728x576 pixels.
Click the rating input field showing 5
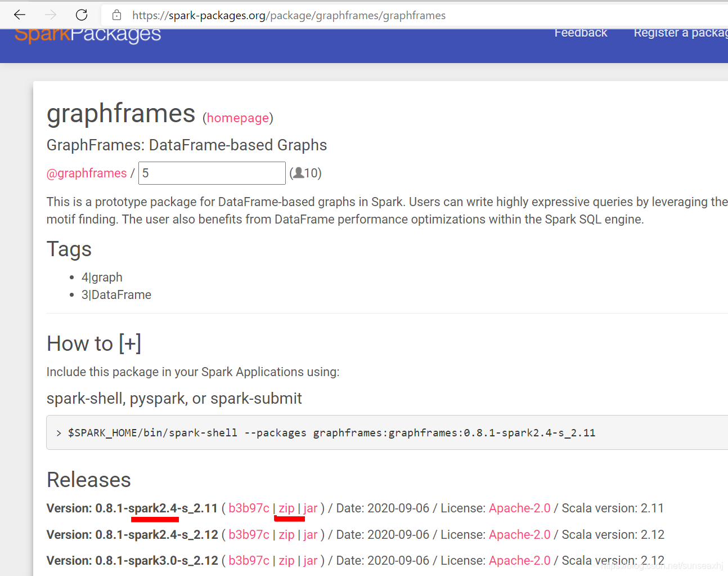212,173
